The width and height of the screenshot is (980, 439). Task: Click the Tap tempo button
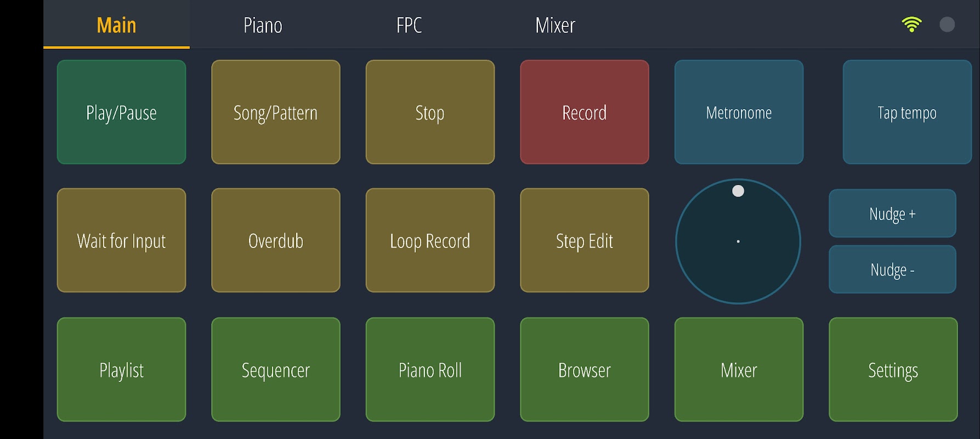pyautogui.click(x=907, y=112)
